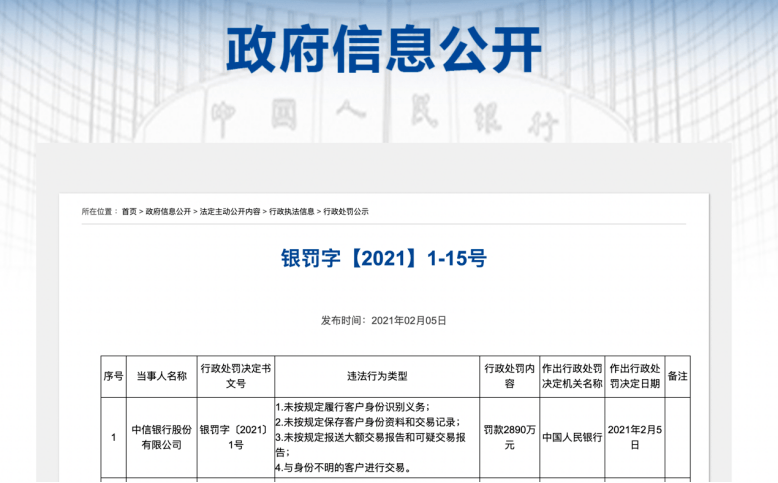The image size is (778, 483).
Task: Select document number cell 银罚字〔2021〕1号
Action: pos(236,437)
